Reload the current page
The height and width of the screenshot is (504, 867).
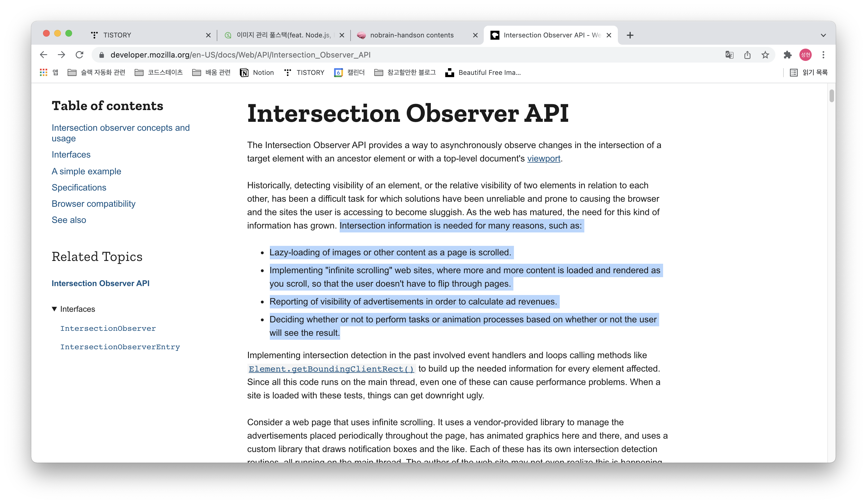(80, 55)
